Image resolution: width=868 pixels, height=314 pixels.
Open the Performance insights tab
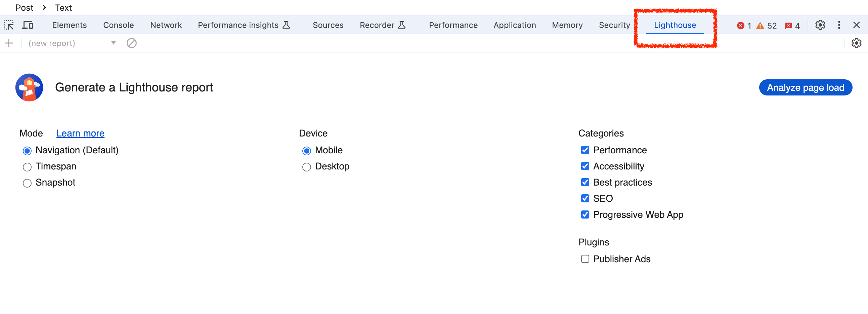point(244,25)
